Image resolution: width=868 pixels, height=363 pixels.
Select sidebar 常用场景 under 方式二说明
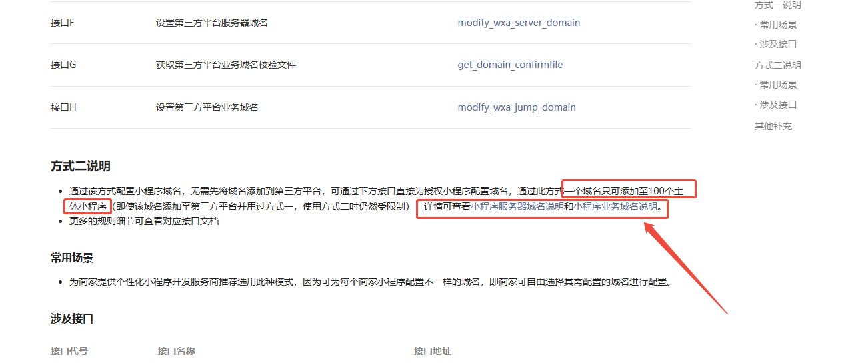[x=776, y=85]
